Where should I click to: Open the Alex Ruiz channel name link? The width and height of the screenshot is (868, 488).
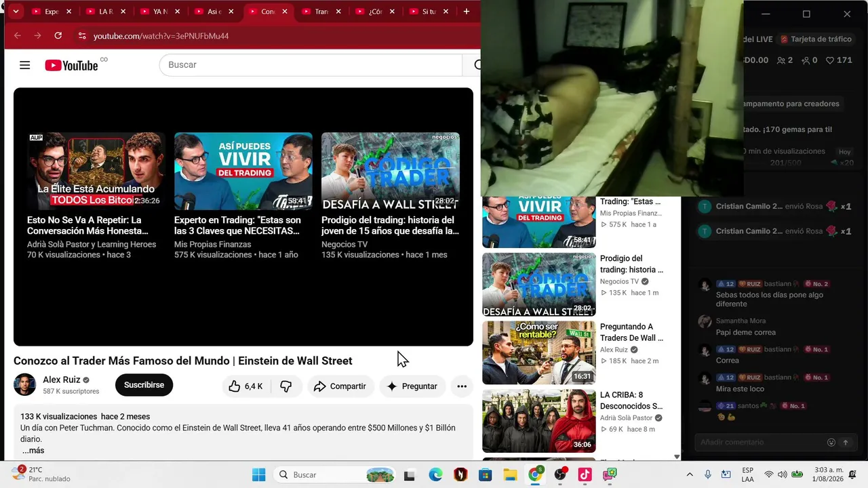pyautogui.click(x=62, y=380)
